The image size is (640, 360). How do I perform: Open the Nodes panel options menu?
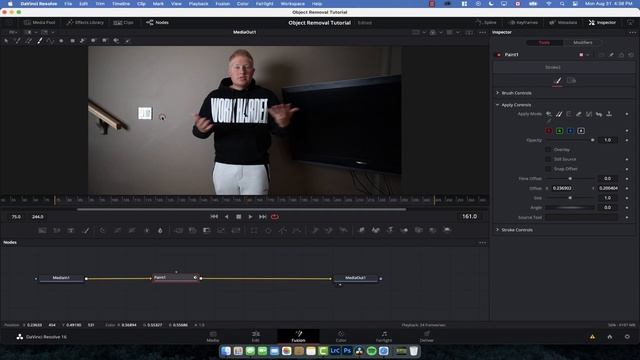point(482,242)
